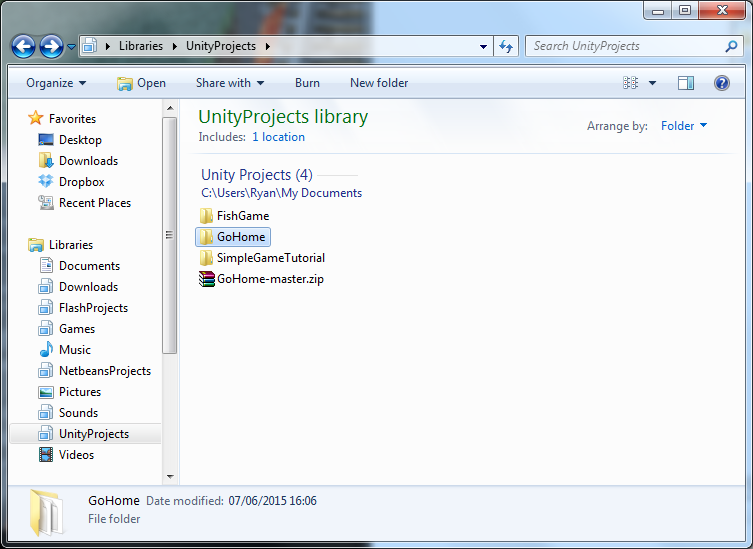
Task: Change the view using the view icon
Action: coord(631,83)
